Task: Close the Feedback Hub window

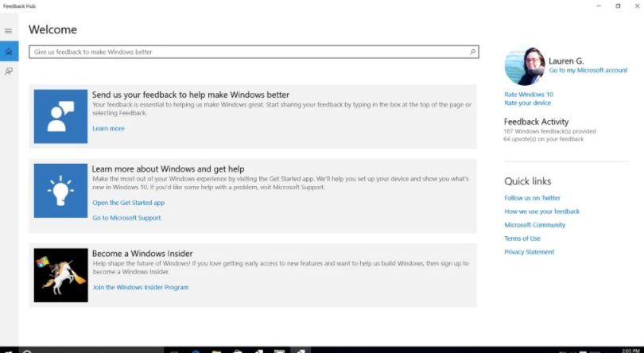Action: pos(637,6)
